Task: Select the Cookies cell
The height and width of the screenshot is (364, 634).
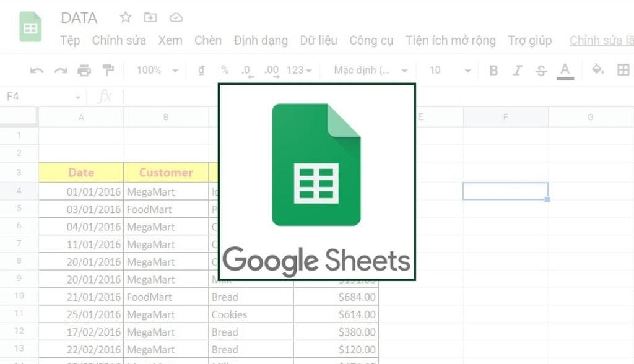Action: 251,314
